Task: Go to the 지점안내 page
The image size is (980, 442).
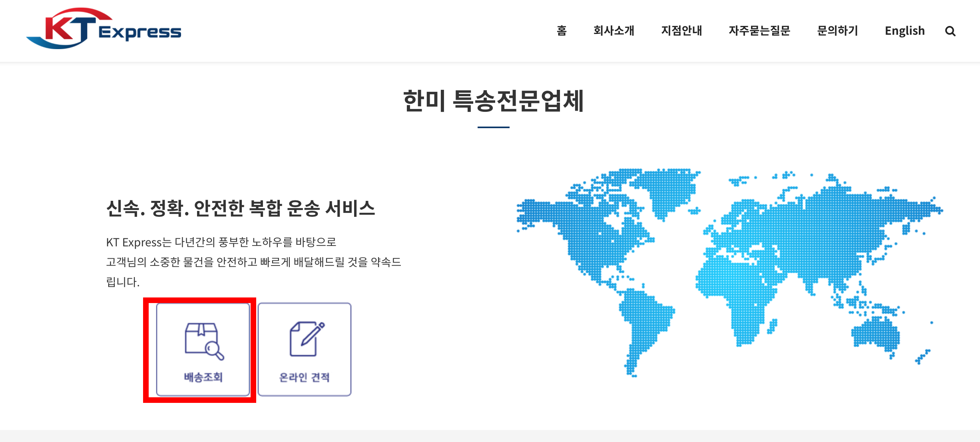Action: click(681, 31)
